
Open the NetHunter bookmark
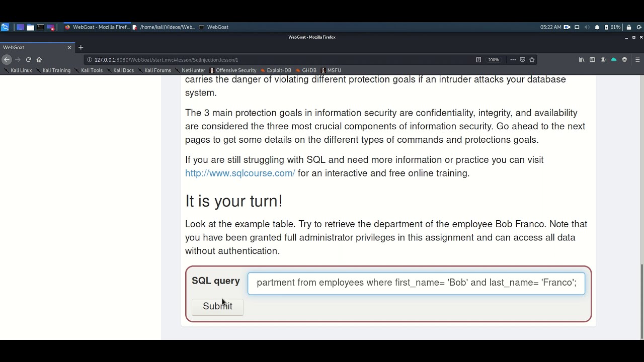coord(190,70)
